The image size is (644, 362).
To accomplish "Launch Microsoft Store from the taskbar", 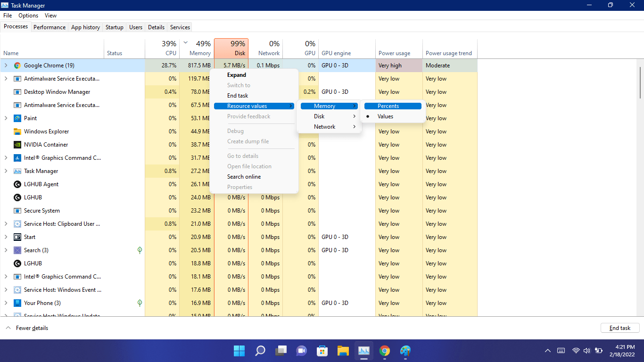I will (x=322, y=351).
